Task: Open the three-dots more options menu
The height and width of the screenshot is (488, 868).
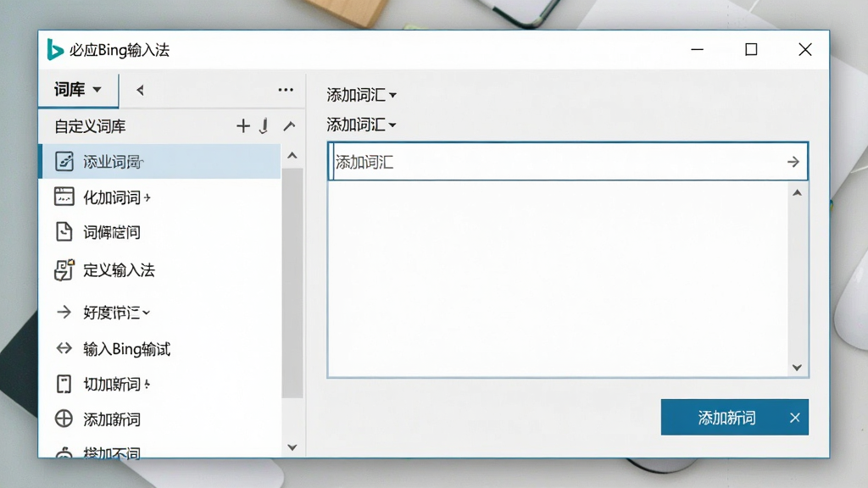Action: click(286, 90)
